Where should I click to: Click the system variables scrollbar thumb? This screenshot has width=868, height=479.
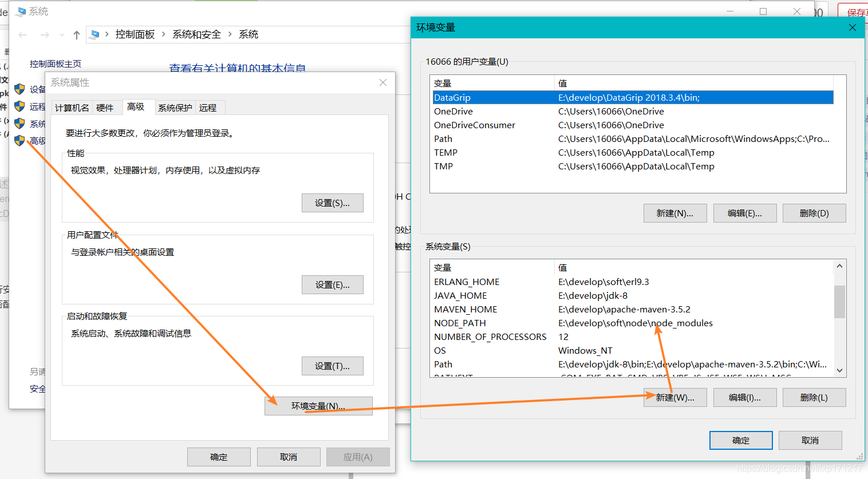tap(839, 301)
